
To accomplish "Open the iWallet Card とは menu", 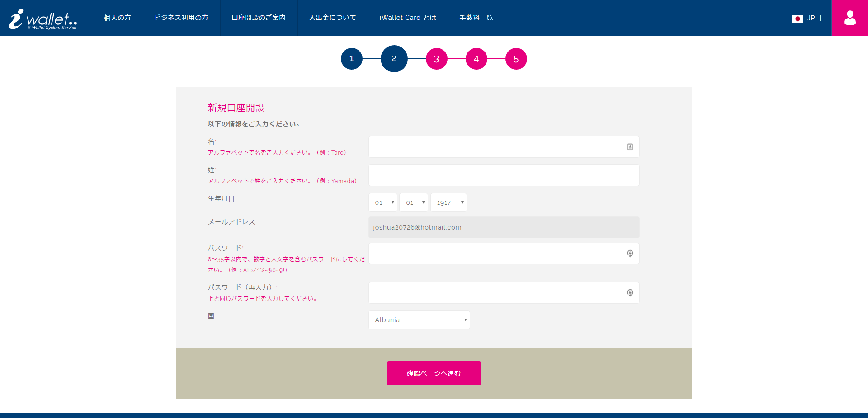I will click(x=408, y=18).
